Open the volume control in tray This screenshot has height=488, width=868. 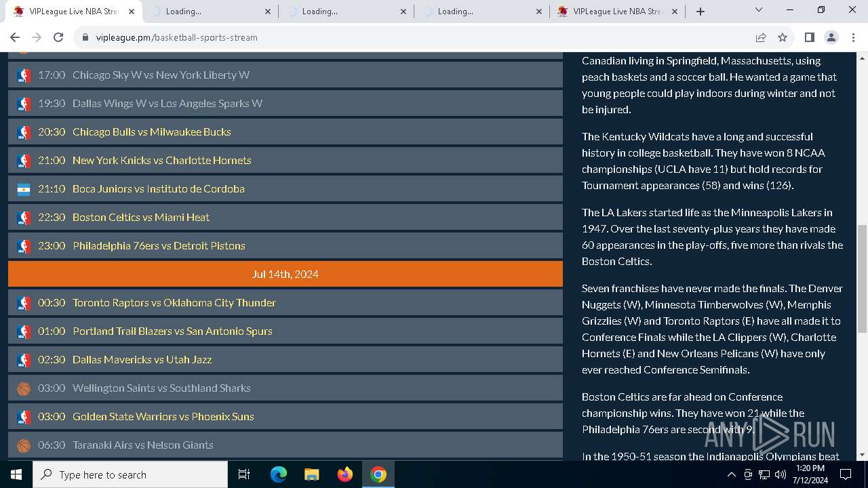click(781, 474)
